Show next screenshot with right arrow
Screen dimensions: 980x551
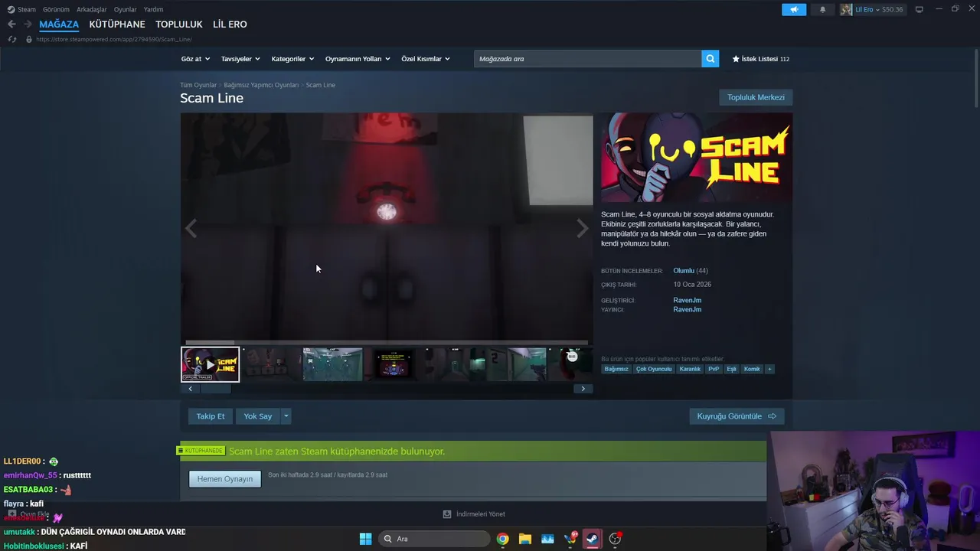[x=583, y=228]
